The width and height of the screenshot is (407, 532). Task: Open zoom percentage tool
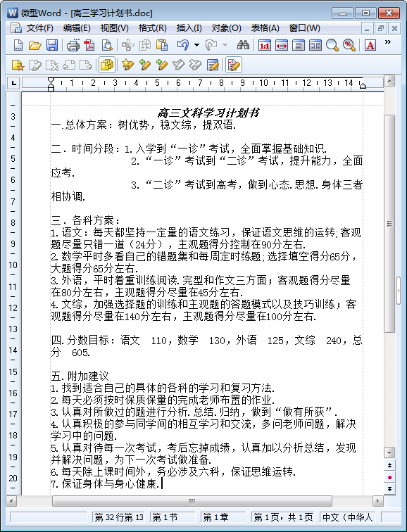coord(349,45)
